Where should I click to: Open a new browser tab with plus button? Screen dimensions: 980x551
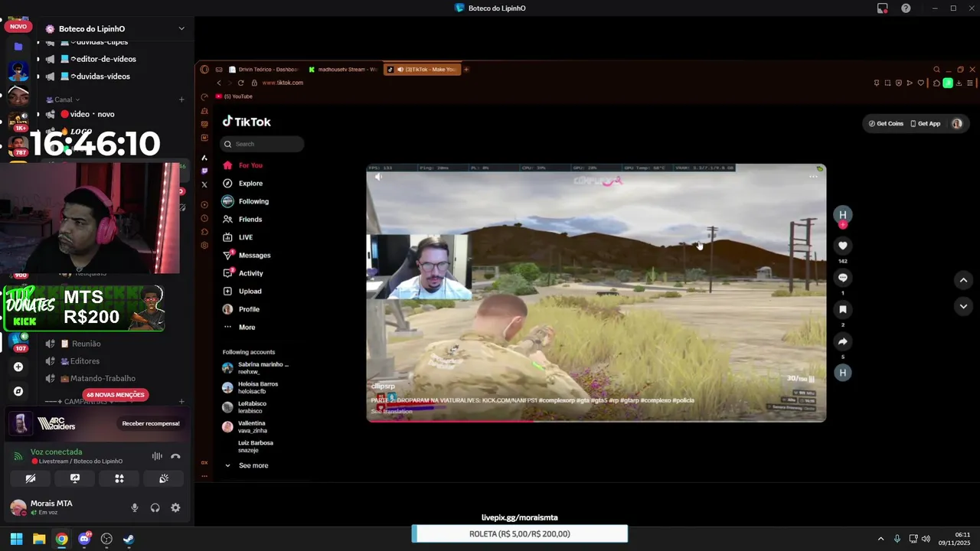pyautogui.click(x=465, y=70)
